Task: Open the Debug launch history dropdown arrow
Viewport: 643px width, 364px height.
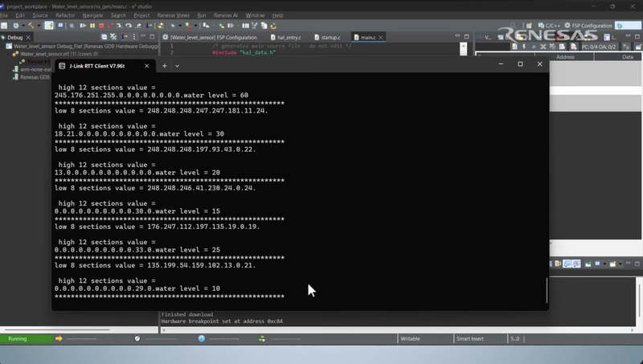Action: click(180, 26)
